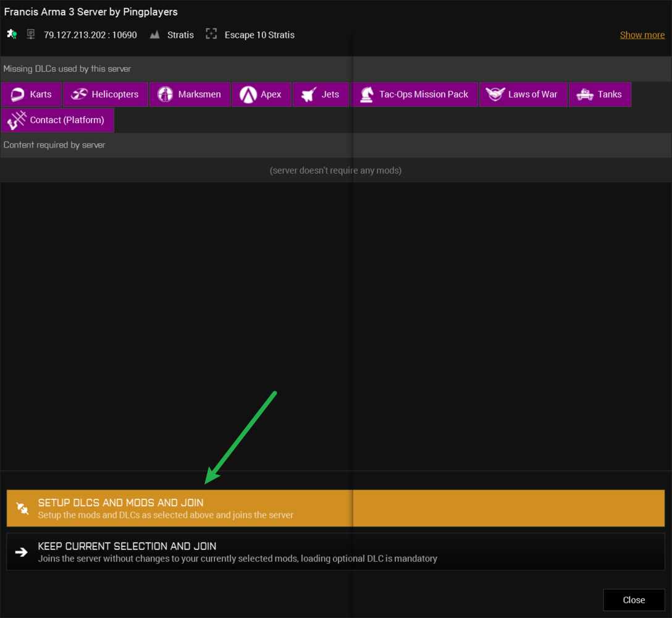Viewport: 672px width, 618px height.
Task: Click the plug icon on Setup DLCs button
Action: (22, 508)
